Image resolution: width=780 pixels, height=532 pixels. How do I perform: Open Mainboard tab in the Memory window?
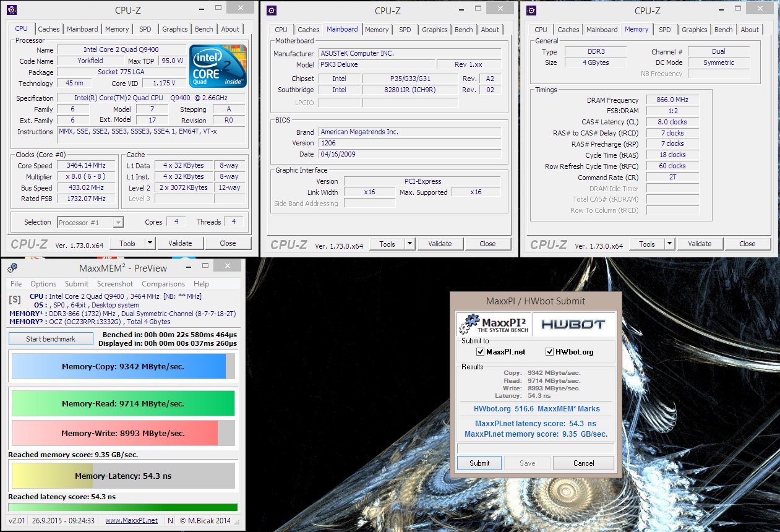pos(602,30)
